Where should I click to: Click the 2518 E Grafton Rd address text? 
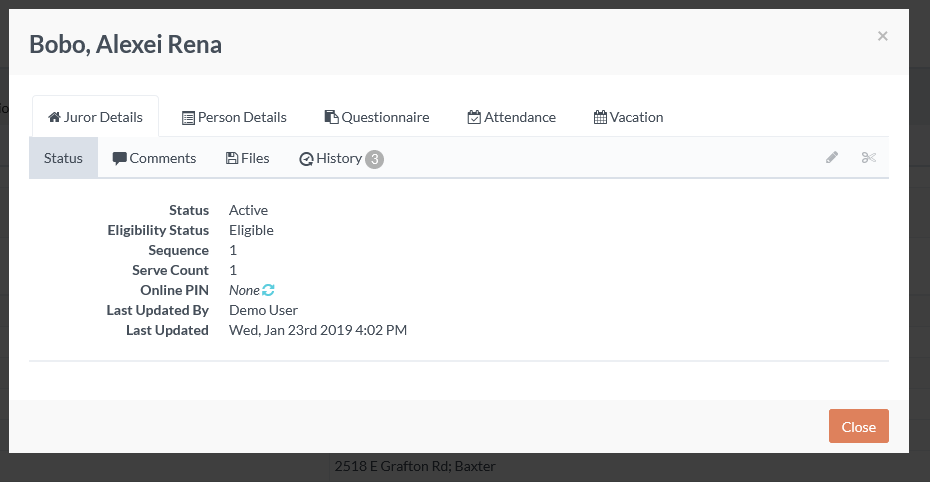click(415, 466)
